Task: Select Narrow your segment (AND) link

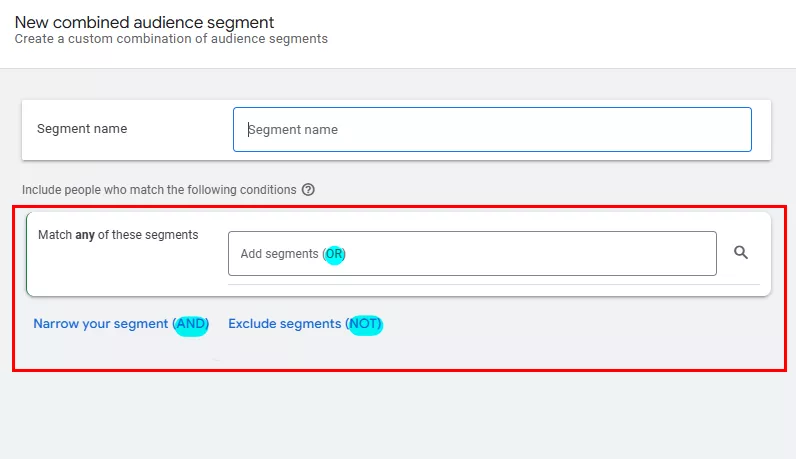Action: pos(121,324)
